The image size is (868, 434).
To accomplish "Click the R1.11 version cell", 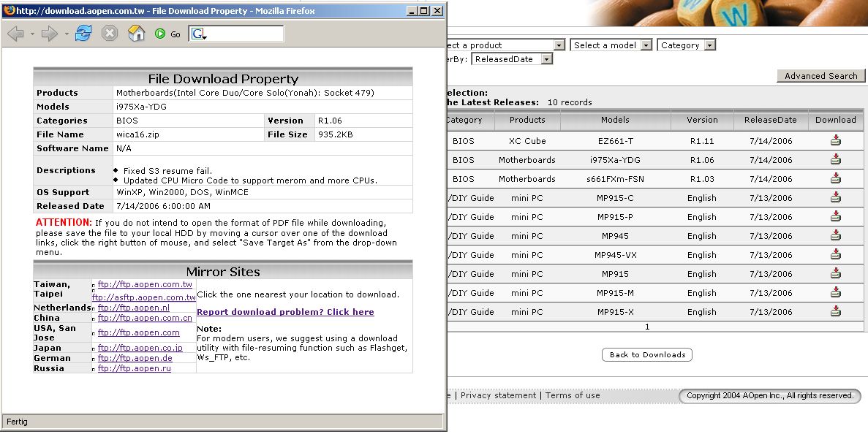I will click(702, 141).
